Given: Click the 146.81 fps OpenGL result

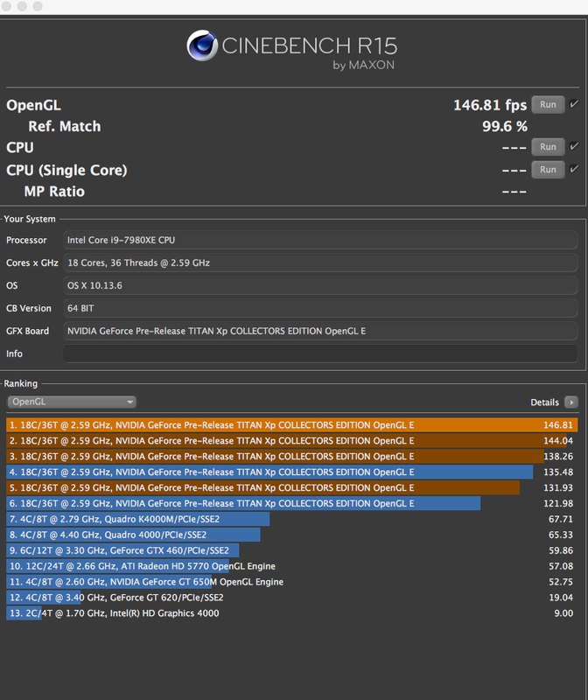Looking at the screenshot, I should pos(490,105).
